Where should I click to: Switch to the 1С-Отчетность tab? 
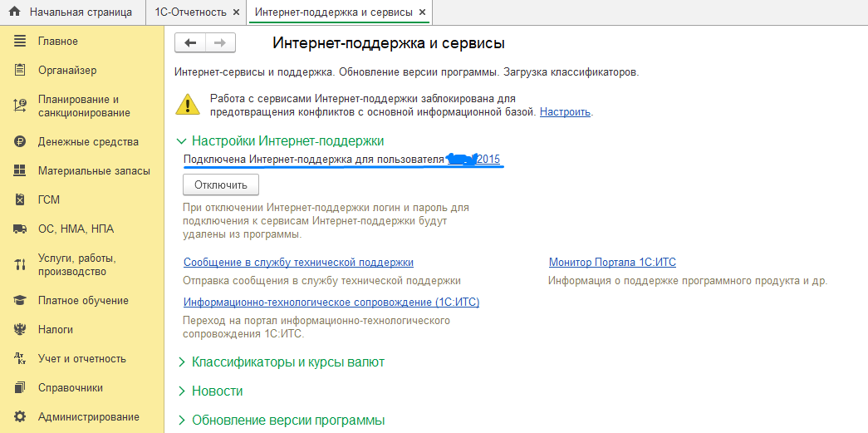(198, 12)
